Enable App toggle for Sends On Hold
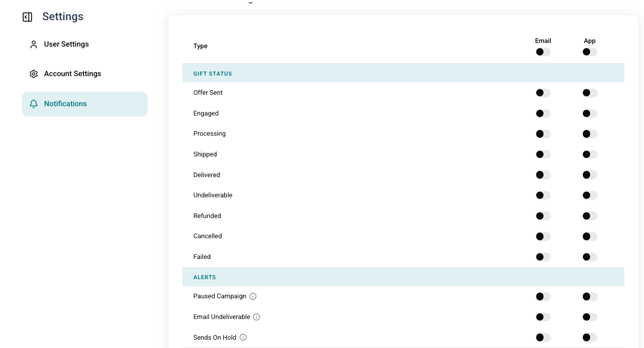This screenshot has width=644, height=348. [590, 338]
